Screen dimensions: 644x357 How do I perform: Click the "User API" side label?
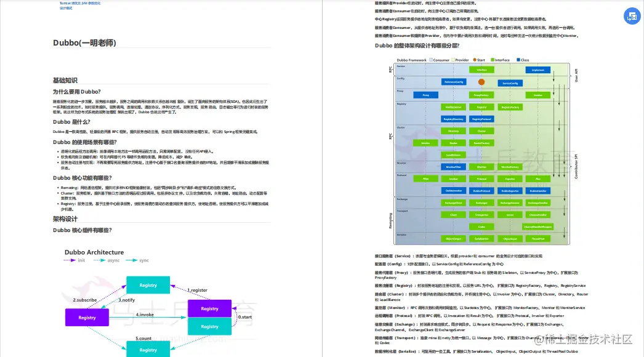coord(576,75)
